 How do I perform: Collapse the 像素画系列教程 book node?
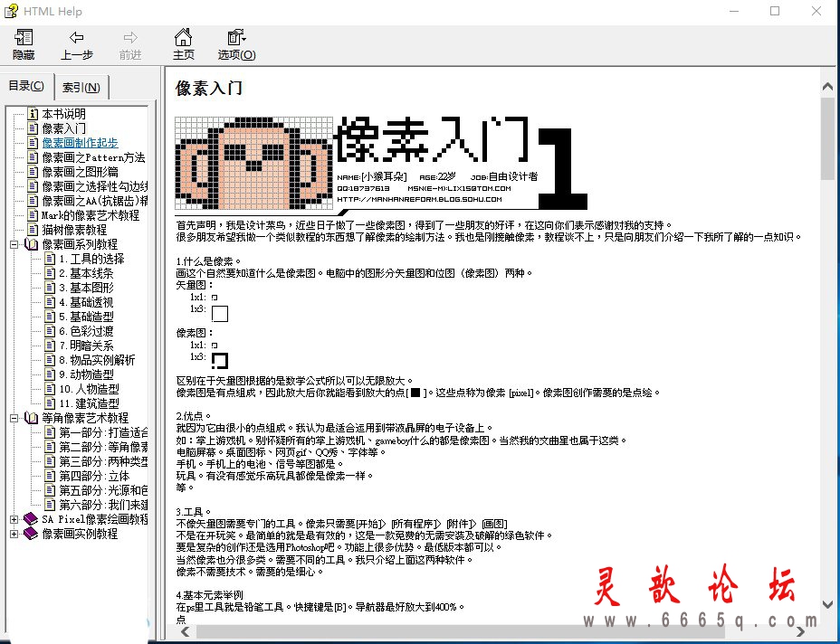pos(14,244)
